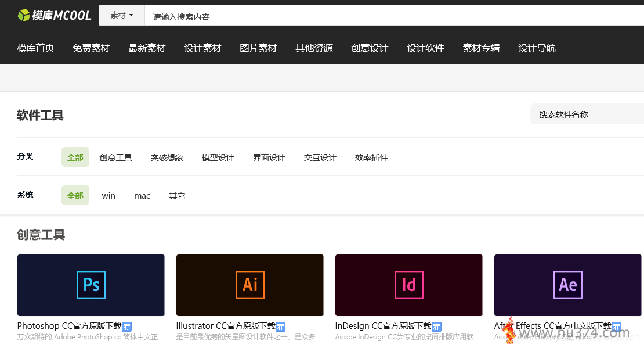Click the 软件工具 page heading

pyautogui.click(x=40, y=115)
